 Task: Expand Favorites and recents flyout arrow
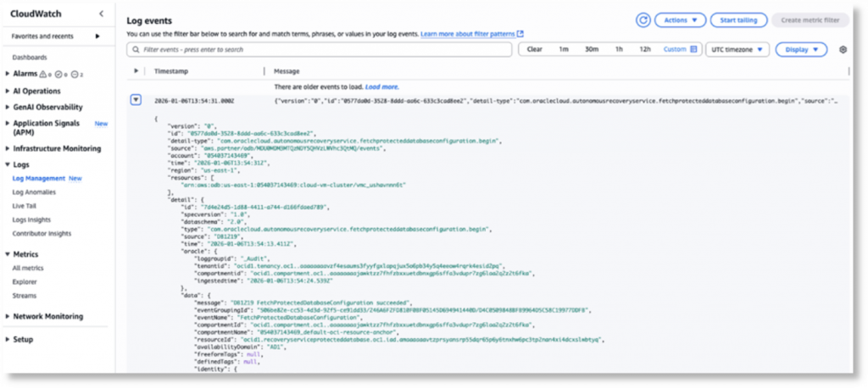pyautogui.click(x=98, y=36)
